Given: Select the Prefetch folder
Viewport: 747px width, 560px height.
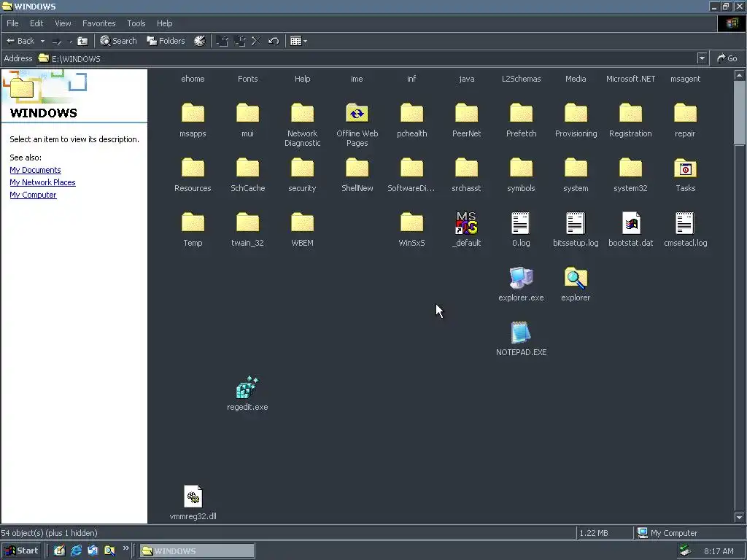Looking at the screenshot, I should [x=521, y=113].
